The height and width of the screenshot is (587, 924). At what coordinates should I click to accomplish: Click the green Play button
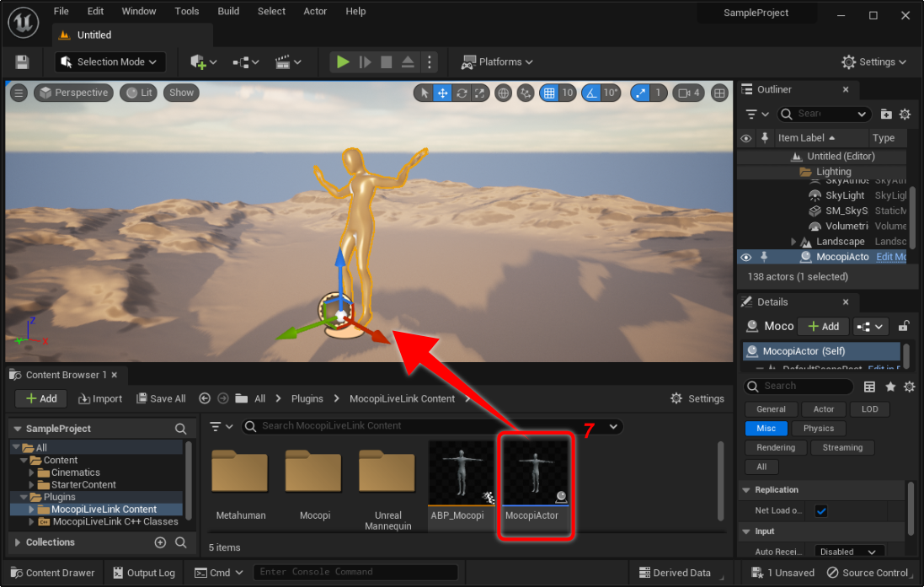343,61
